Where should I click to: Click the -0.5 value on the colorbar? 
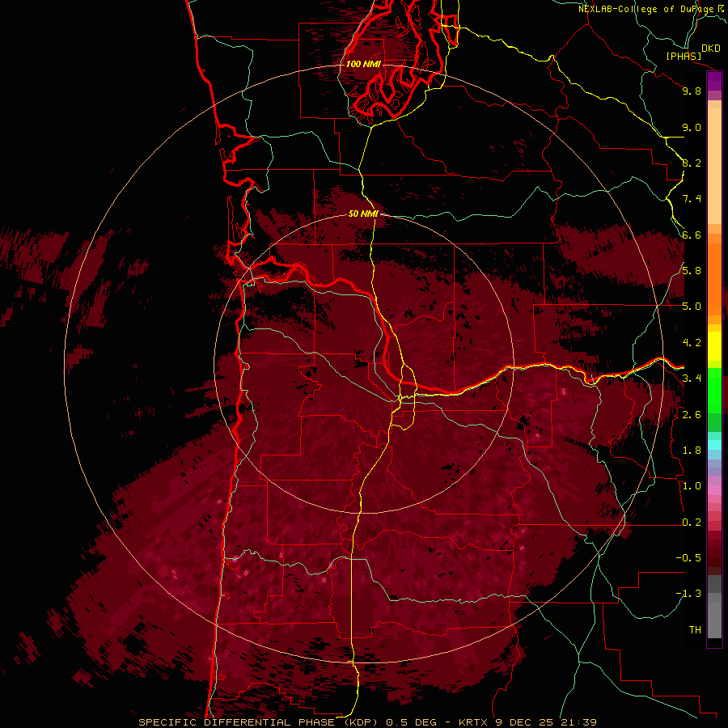click(x=688, y=558)
